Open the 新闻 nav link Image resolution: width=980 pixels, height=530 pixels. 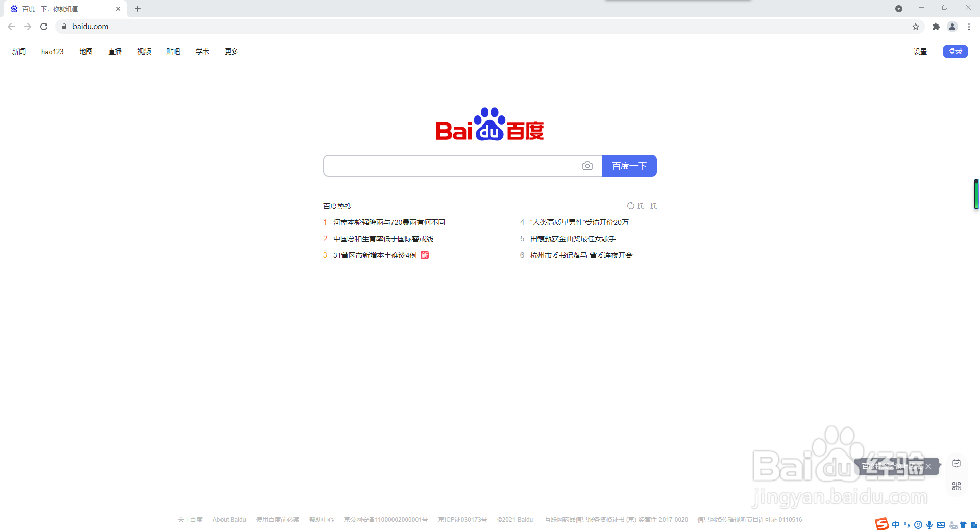click(x=19, y=52)
